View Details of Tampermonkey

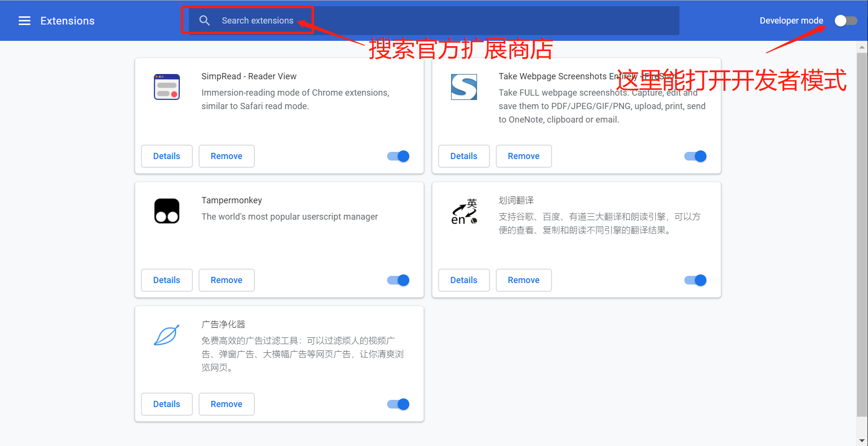167,280
